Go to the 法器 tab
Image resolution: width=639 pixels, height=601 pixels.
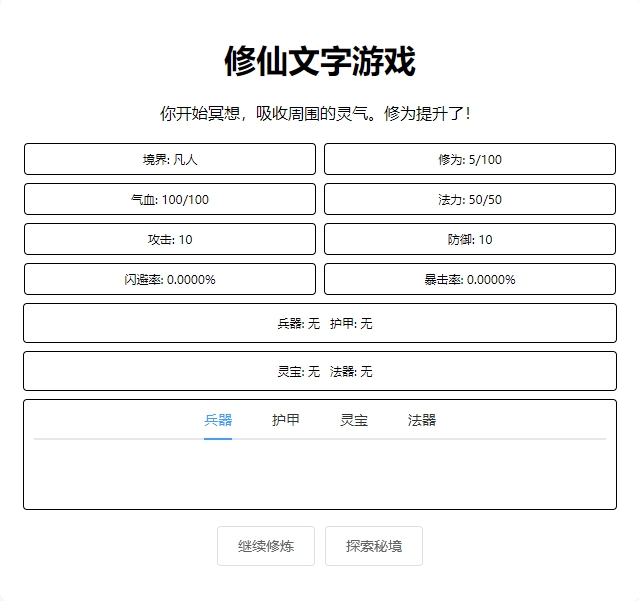[x=422, y=420]
